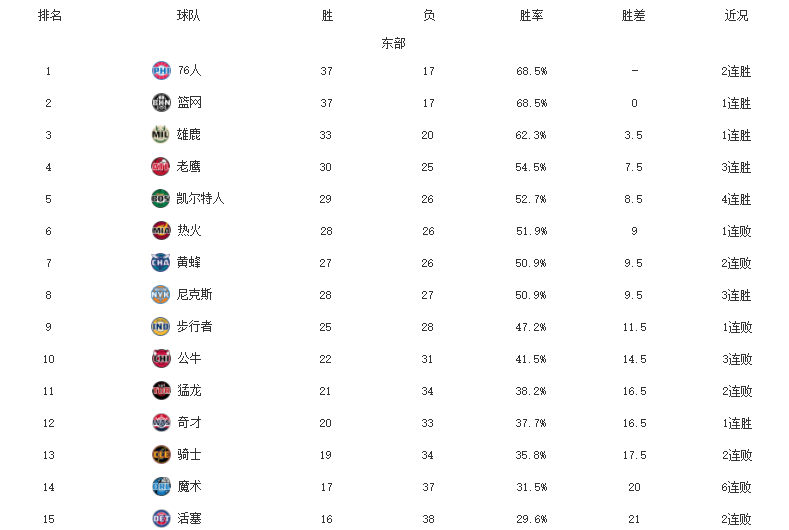Image resolution: width=789 pixels, height=530 pixels.
Task: Click the Bulls CHI team logo
Action: [x=161, y=358]
